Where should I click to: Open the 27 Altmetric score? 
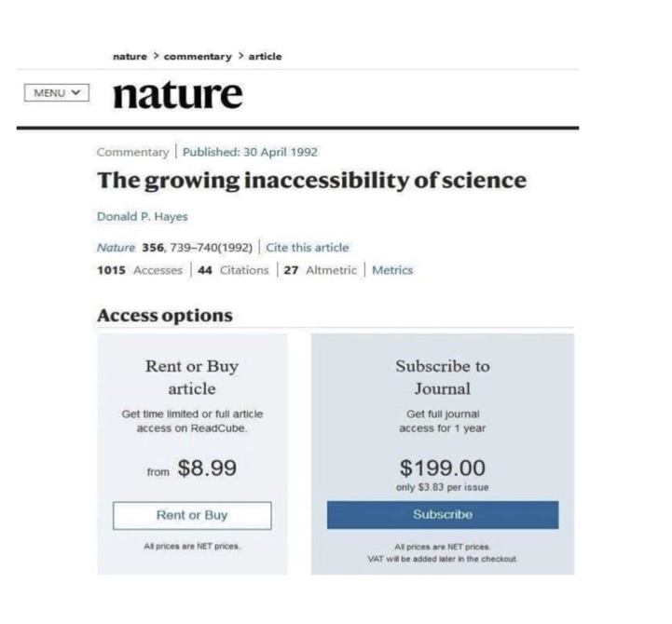click(x=320, y=270)
